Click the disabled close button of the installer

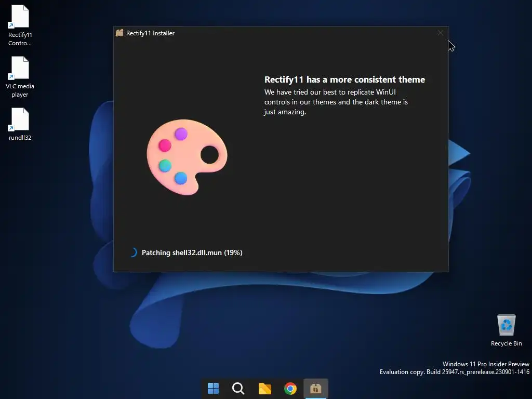[x=441, y=33]
